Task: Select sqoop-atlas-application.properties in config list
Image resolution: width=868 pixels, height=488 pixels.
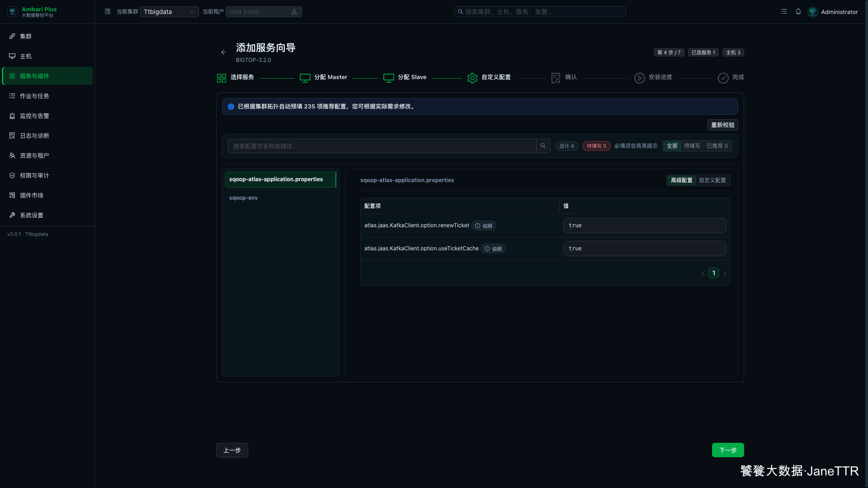Action: pyautogui.click(x=280, y=179)
